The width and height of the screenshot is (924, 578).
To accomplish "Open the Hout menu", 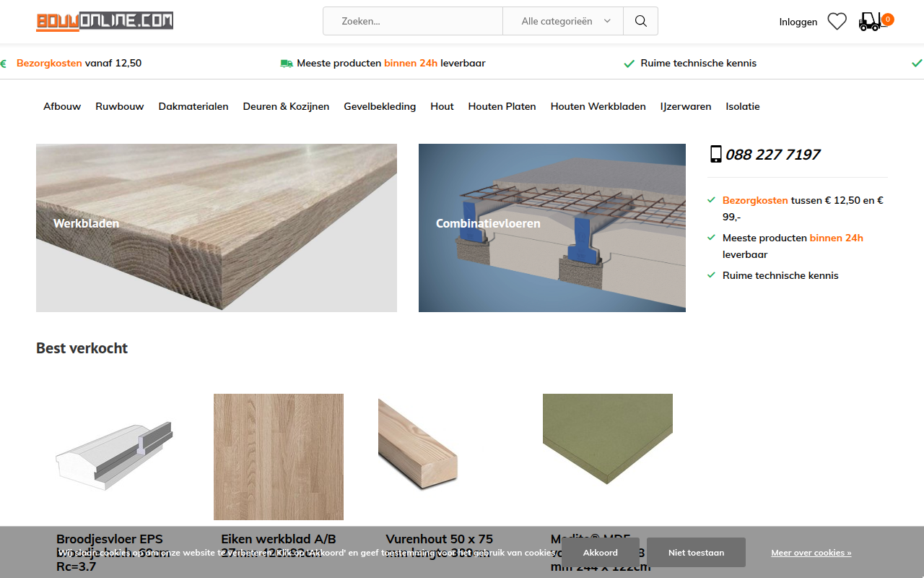I will (x=442, y=106).
